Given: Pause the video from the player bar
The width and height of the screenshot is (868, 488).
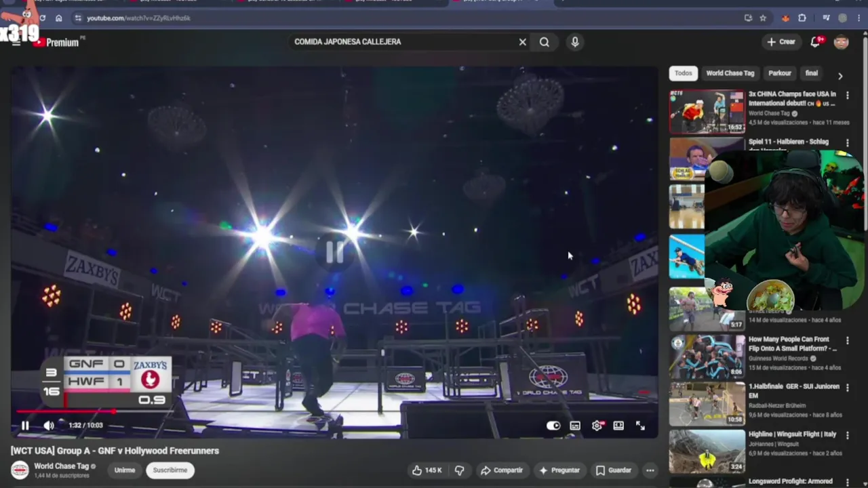Looking at the screenshot, I should pos(25,426).
